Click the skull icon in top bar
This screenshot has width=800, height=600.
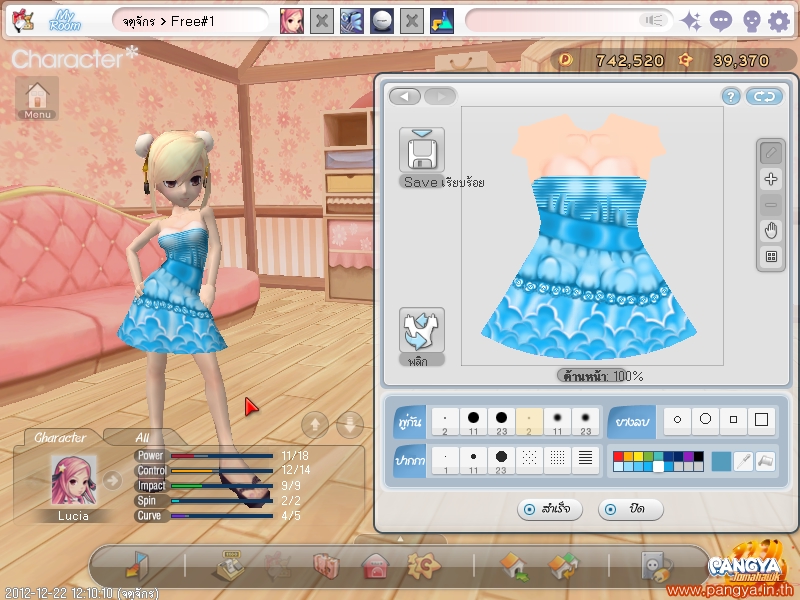pyautogui.click(x=751, y=22)
